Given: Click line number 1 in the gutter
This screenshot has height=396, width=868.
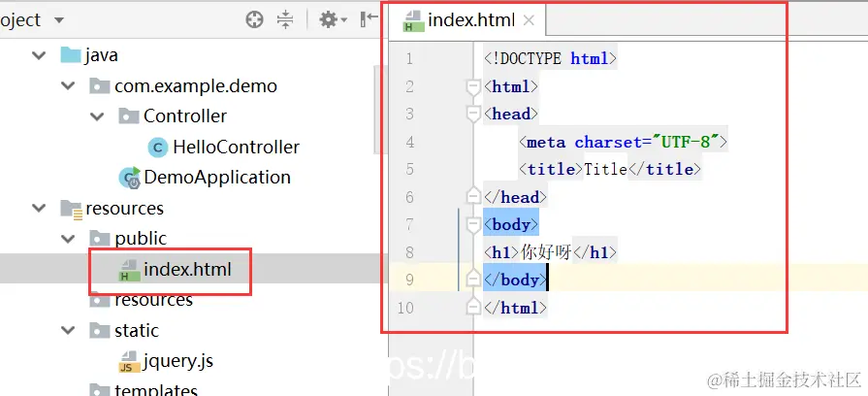Looking at the screenshot, I should 409,58.
